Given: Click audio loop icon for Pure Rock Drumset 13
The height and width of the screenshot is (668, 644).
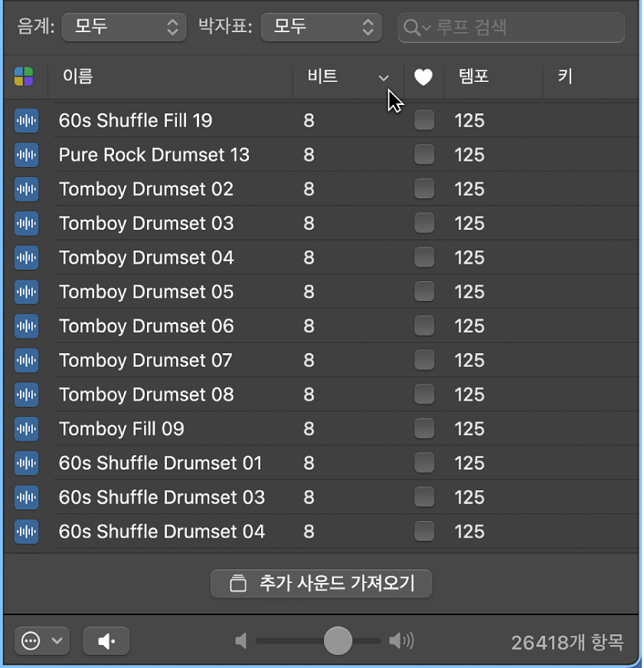Looking at the screenshot, I should coord(26,155).
